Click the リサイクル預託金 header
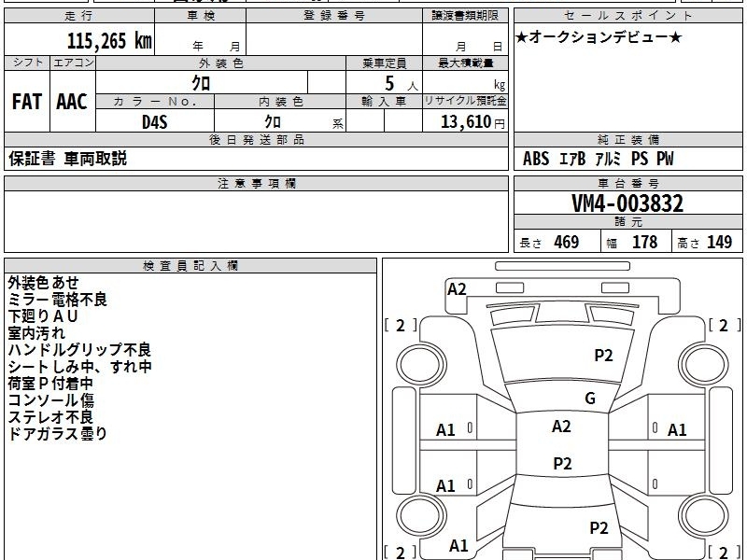 click(x=465, y=101)
